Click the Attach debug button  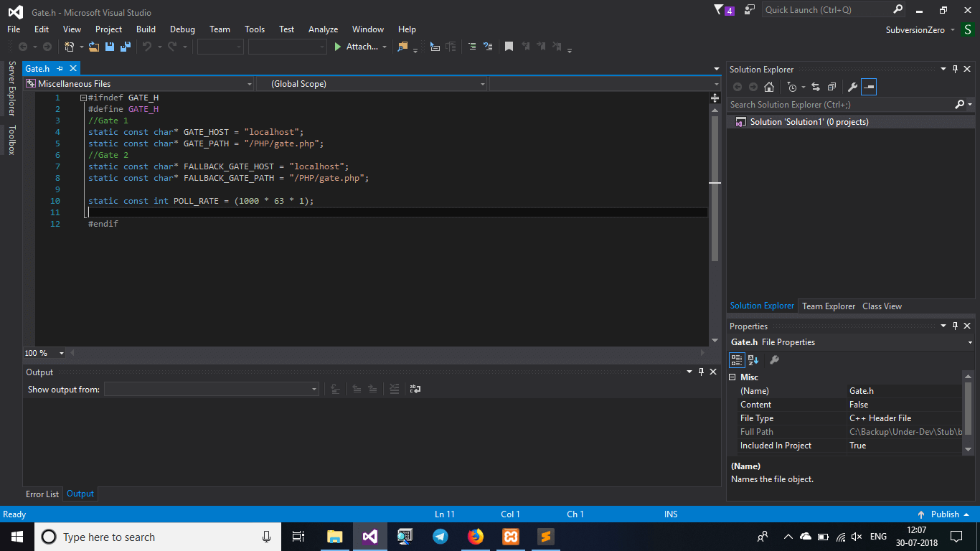[356, 47]
